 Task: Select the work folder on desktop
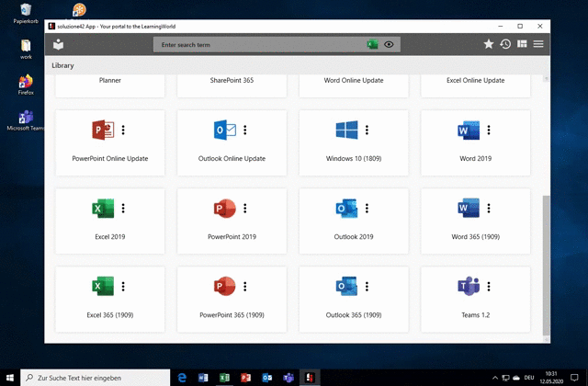click(26, 49)
